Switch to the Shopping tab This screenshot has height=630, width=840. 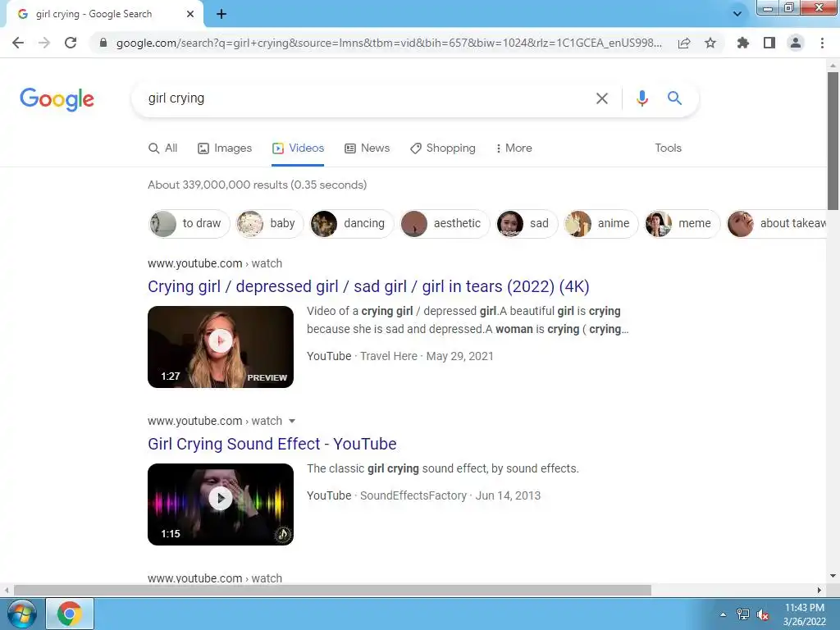[x=442, y=148]
